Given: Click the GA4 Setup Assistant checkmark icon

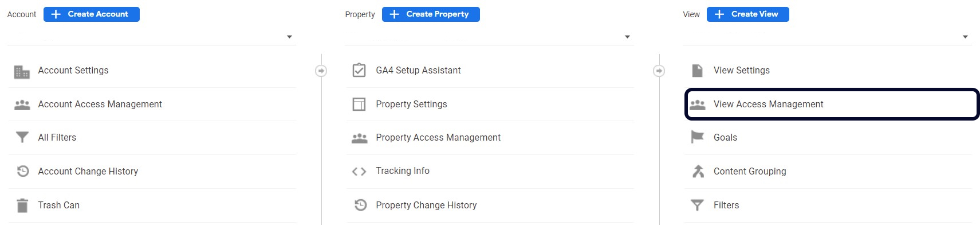Looking at the screenshot, I should point(359,70).
